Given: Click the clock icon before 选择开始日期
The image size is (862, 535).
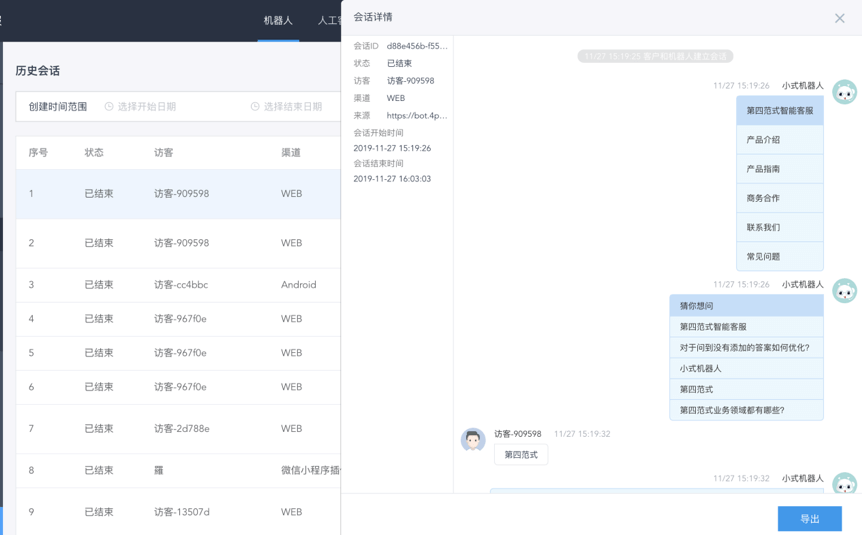Looking at the screenshot, I should coord(109,107).
